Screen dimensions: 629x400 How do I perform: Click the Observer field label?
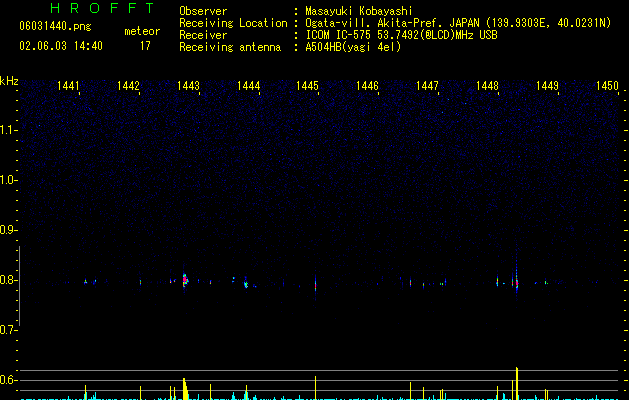[x=203, y=11]
